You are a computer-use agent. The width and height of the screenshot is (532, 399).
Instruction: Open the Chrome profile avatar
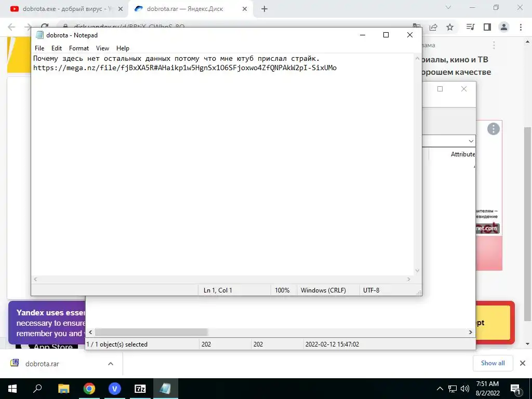(504, 27)
